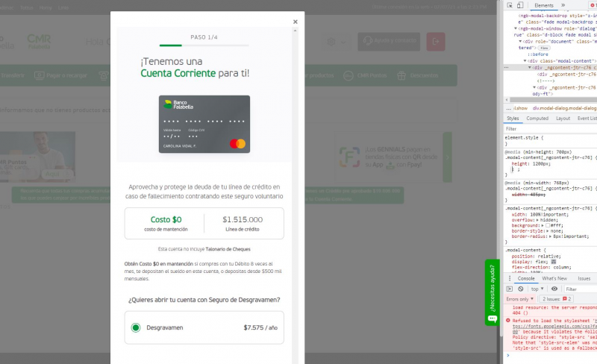
Task: Toggle the DevTools device toolbar icon
Action: 521,5
